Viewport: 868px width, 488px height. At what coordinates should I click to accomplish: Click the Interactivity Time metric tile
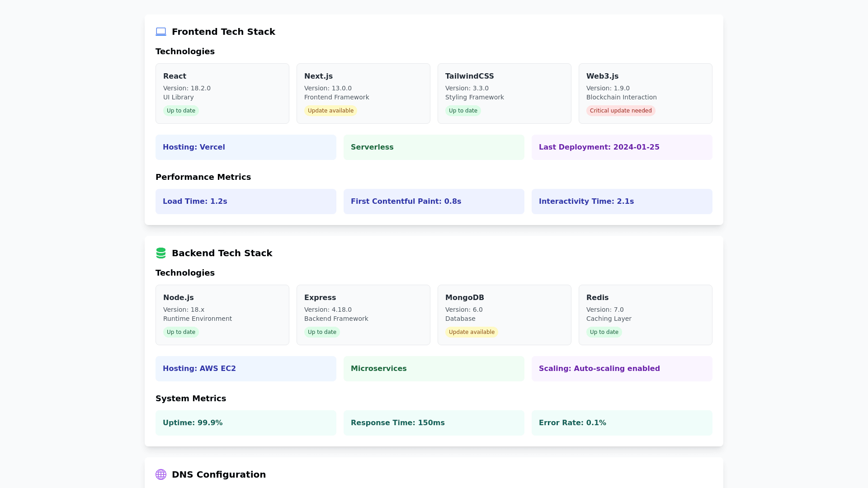[622, 202]
